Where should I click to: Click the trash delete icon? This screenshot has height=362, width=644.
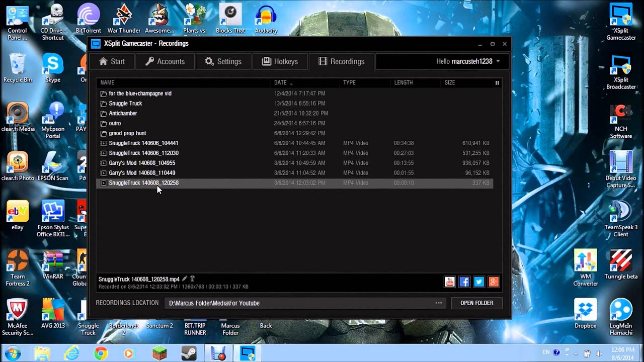pyautogui.click(x=192, y=279)
